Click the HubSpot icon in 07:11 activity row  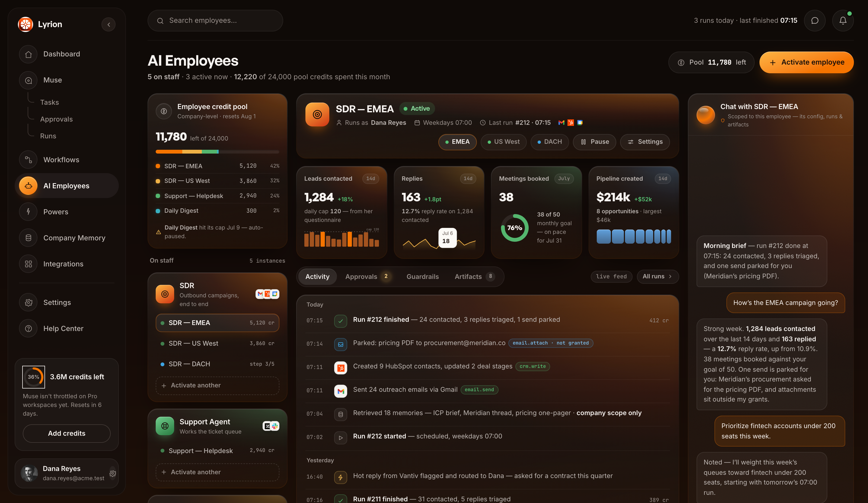(x=341, y=368)
